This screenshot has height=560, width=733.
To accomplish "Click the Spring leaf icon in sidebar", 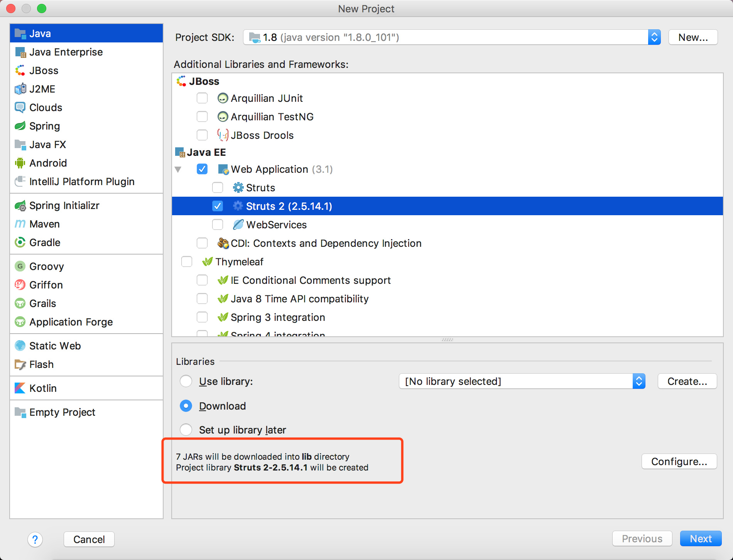I will point(20,126).
